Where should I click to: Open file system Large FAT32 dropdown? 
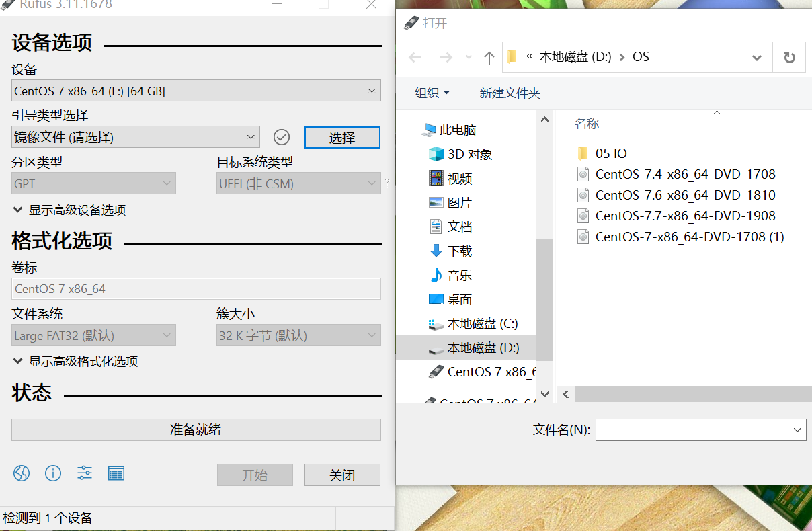(94, 335)
